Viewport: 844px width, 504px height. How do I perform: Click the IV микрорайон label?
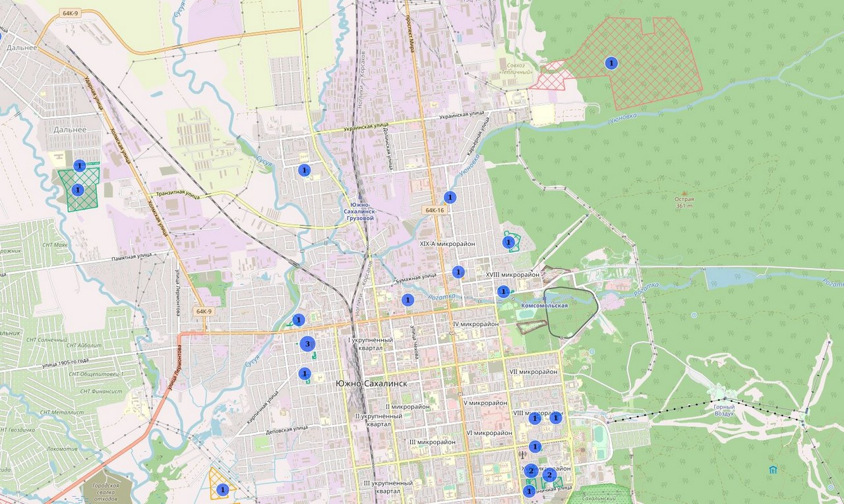(475, 325)
